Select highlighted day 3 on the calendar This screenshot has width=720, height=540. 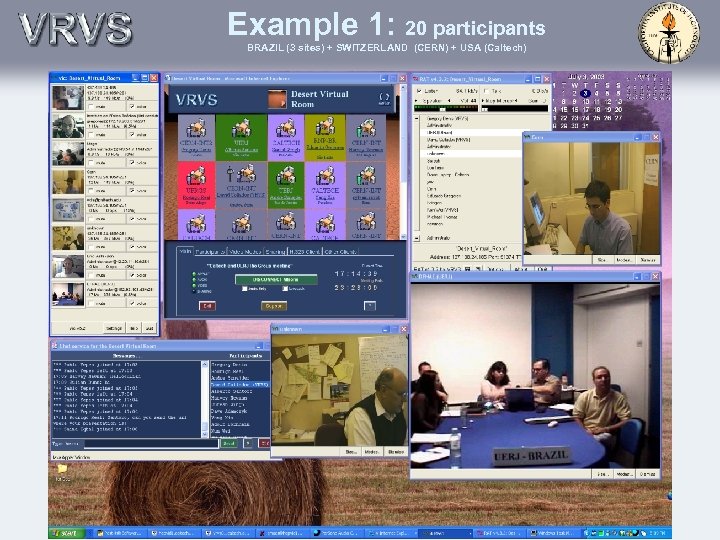(585, 93)
